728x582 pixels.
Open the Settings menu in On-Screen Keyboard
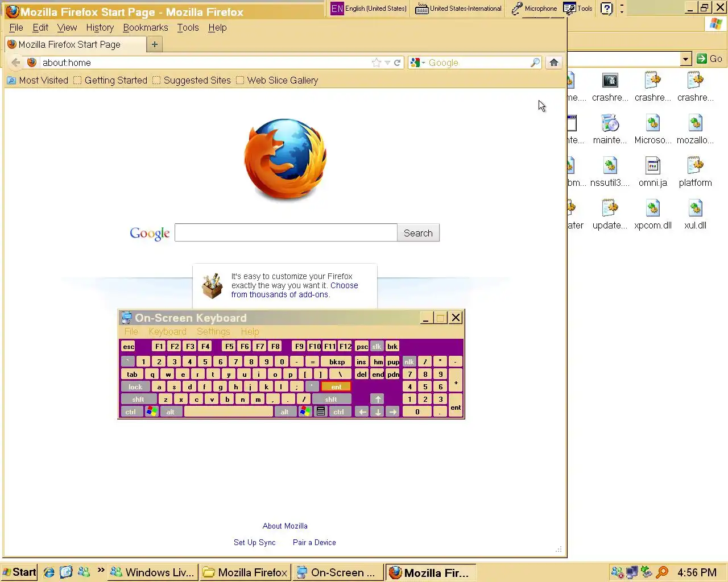(x=213, y=331)
